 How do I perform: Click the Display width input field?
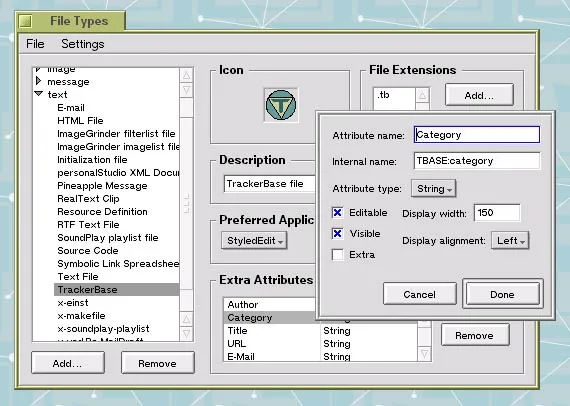pyautogui.click(x=497, y=213)
